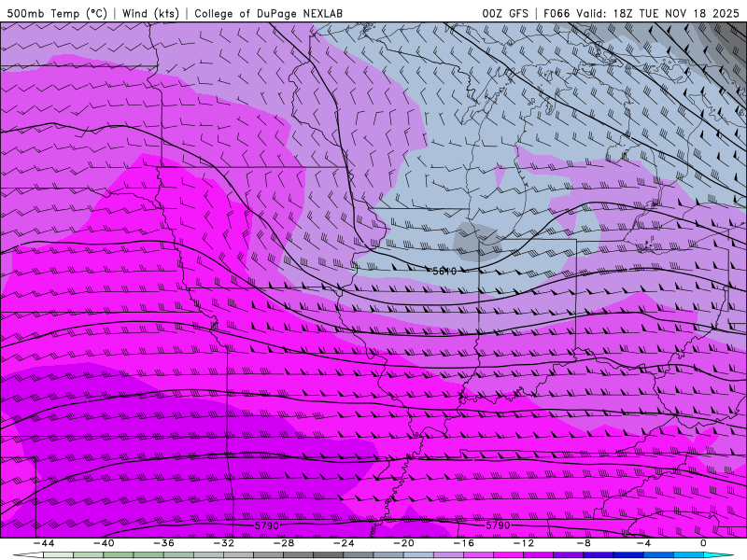Click the -20 colorbar tick label
The width and height of the screenshot is (747, 560).
(x=403, y=543)
